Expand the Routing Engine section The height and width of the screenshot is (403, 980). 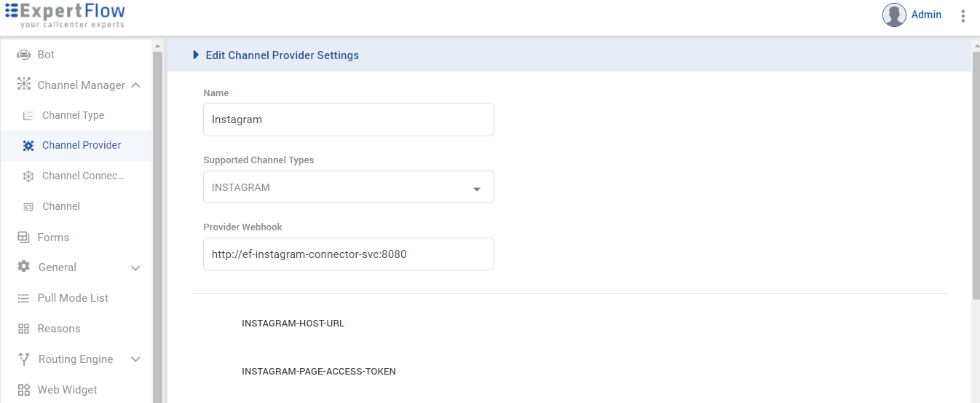pyautogui.click(x=135, y=360)
